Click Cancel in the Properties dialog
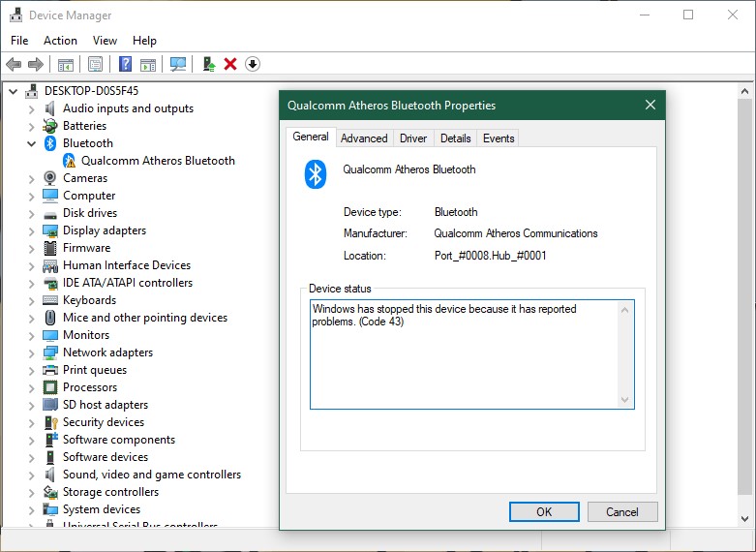Screen dimensions: 756x552 coord(622,512)
